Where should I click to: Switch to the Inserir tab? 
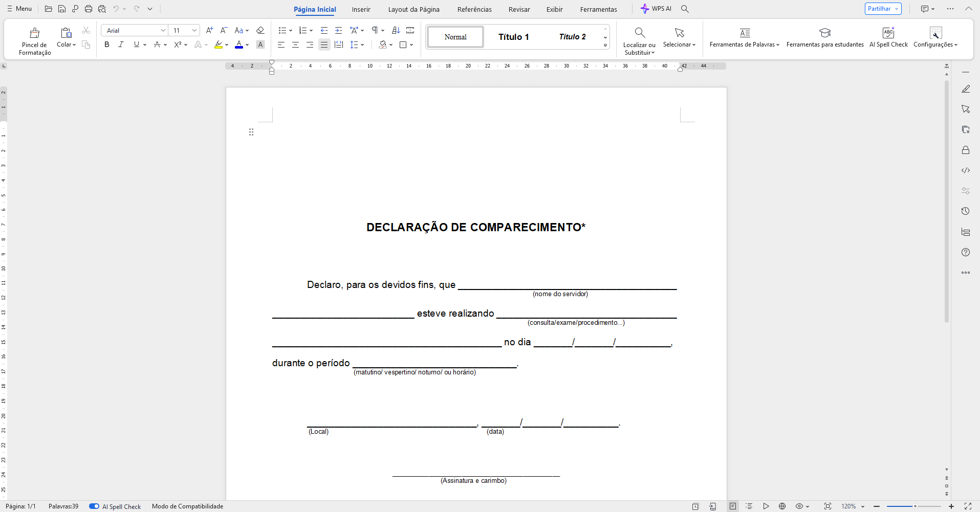click(361, 9)
